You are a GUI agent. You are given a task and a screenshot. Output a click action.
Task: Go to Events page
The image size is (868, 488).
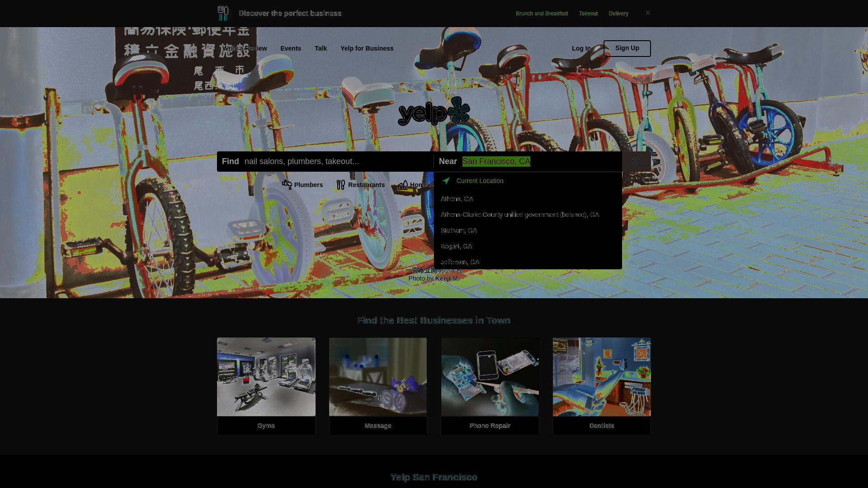tap(291, 48)
